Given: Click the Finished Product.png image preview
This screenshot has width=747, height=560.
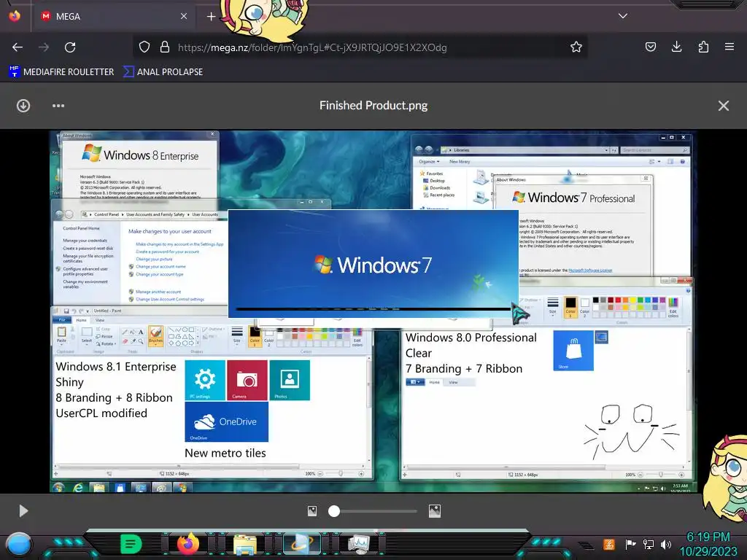Looking at the screenshot, I should click(x=373, y=311).
